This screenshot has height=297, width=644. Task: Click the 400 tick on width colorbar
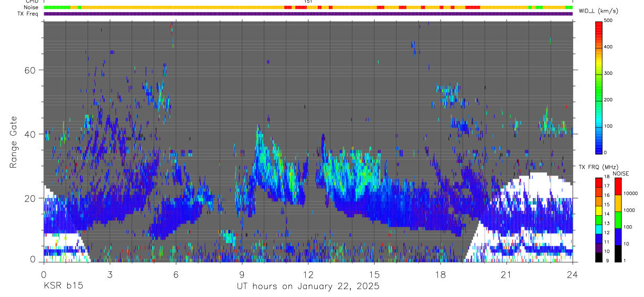pos(608,47)
